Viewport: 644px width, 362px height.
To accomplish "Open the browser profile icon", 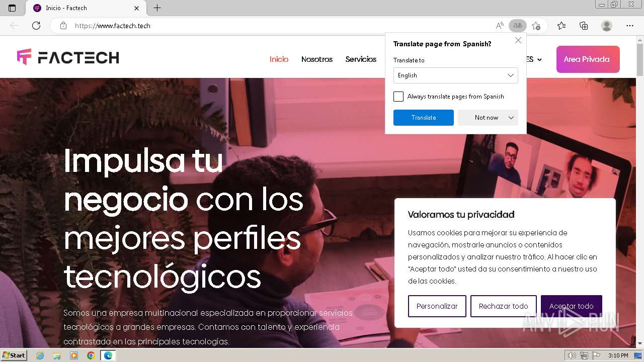I will coord(607,26).
